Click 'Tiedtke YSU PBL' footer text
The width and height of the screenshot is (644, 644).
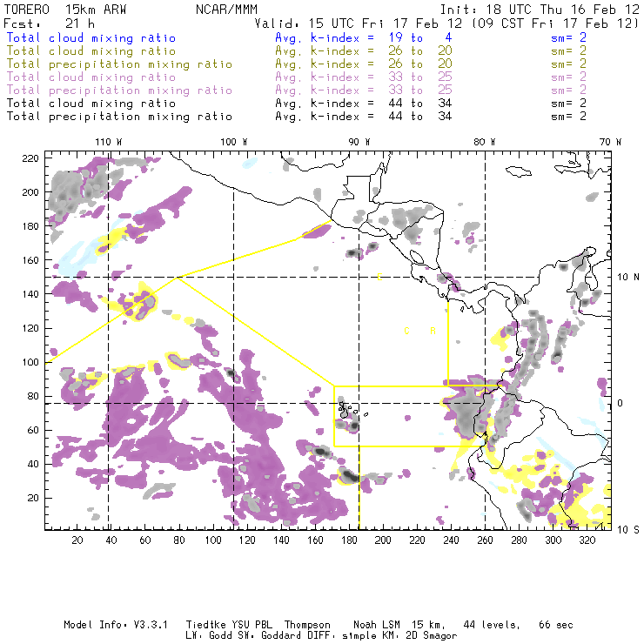[229, 625]
